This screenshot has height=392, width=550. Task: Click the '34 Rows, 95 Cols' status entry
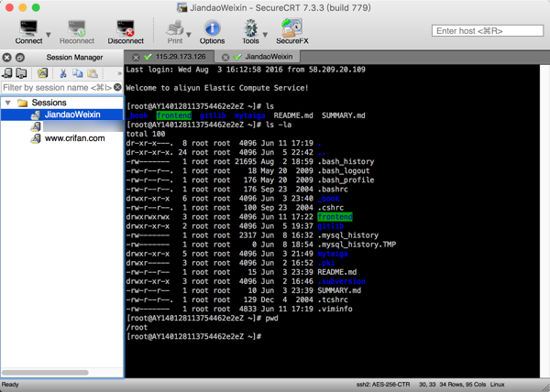(463, 385)
